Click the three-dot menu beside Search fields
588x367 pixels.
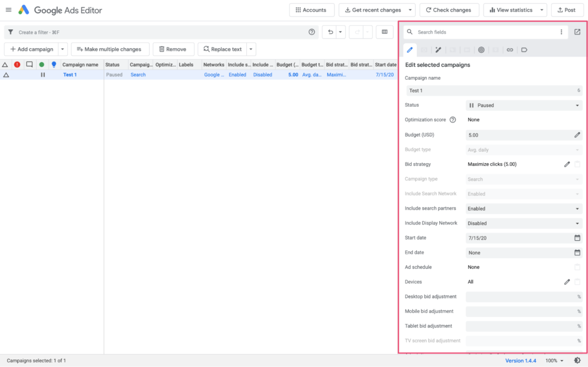(x=562, y=32)
